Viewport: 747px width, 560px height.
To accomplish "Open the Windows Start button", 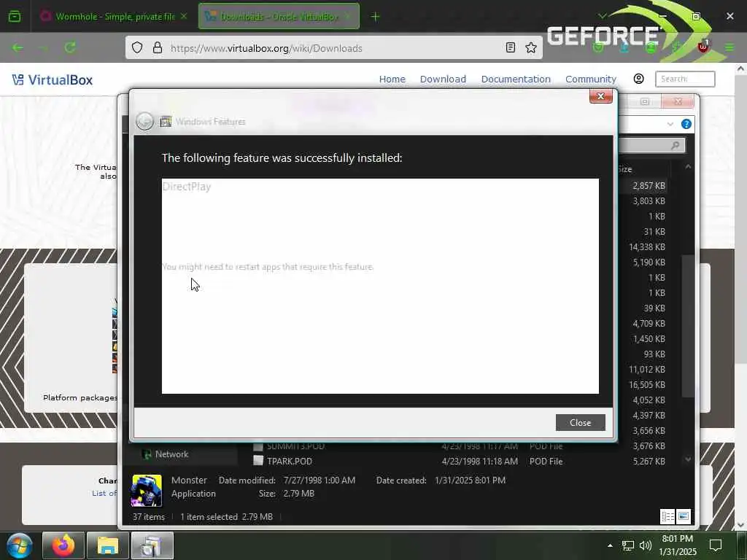I will 19,545.
